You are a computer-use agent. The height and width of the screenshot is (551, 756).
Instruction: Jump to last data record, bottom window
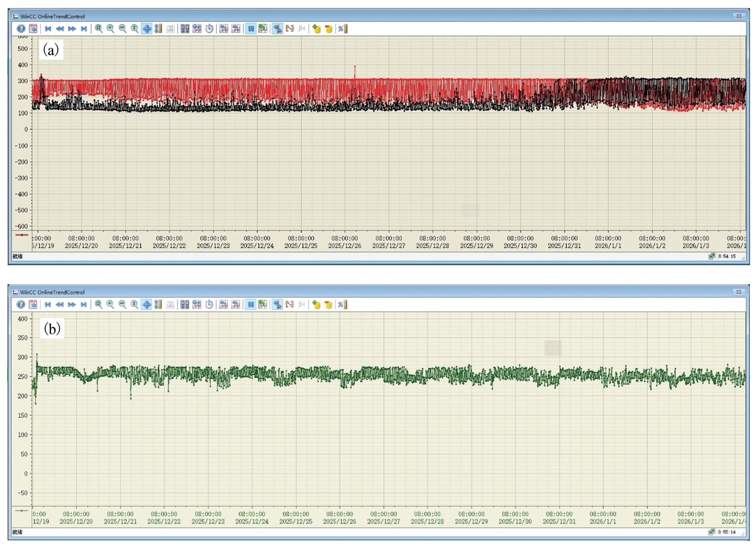83,304
